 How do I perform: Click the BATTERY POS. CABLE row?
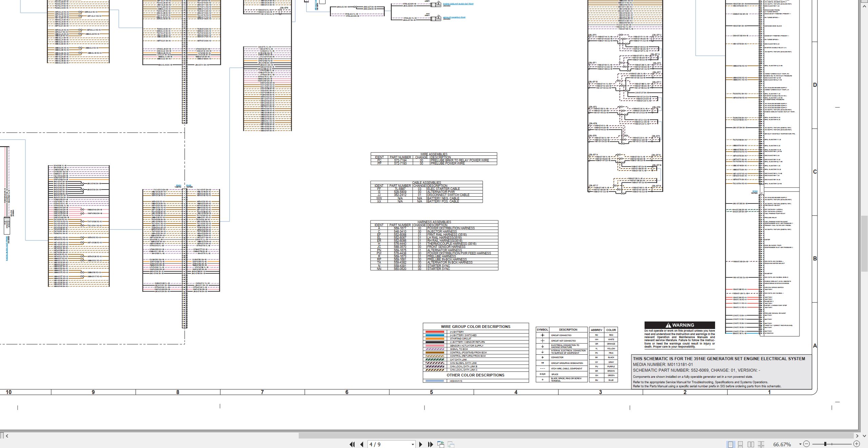click(427, 201)
